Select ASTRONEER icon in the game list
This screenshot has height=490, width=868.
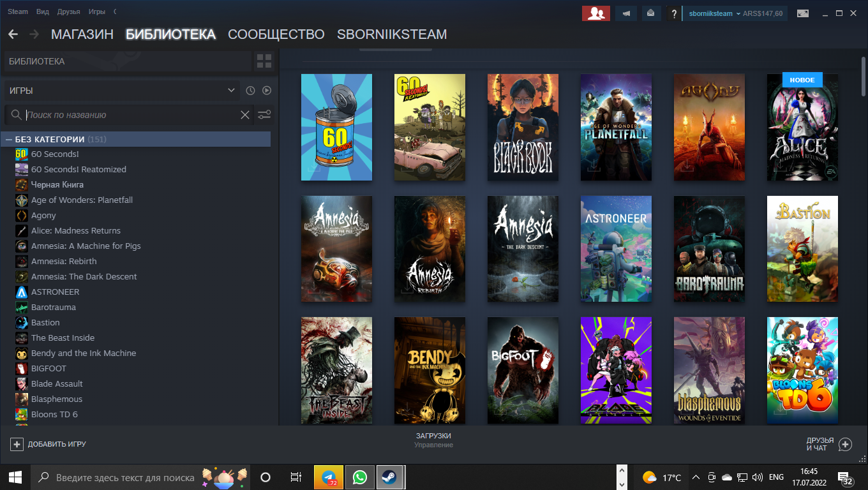21,292
